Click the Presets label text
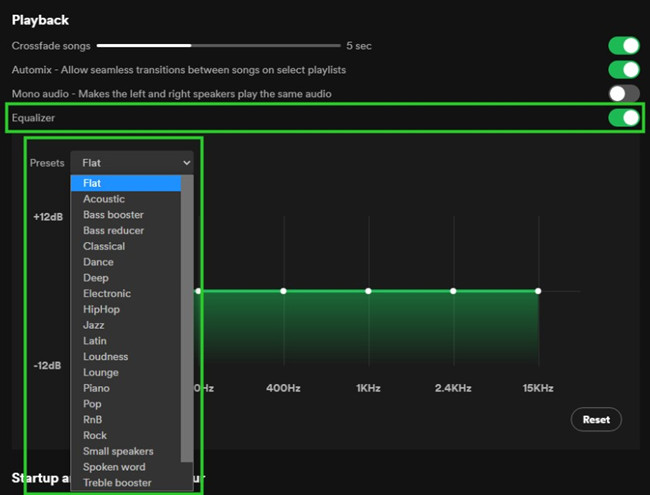Screen dimensions: 650x495 (47, 163)
